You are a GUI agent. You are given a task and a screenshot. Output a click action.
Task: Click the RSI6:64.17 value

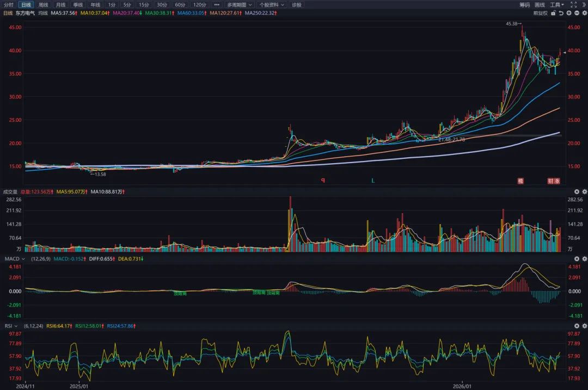point(59,326)
